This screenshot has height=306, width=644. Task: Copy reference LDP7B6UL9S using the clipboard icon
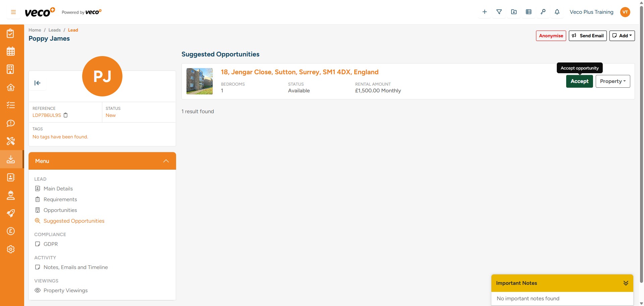pos(66,115)
